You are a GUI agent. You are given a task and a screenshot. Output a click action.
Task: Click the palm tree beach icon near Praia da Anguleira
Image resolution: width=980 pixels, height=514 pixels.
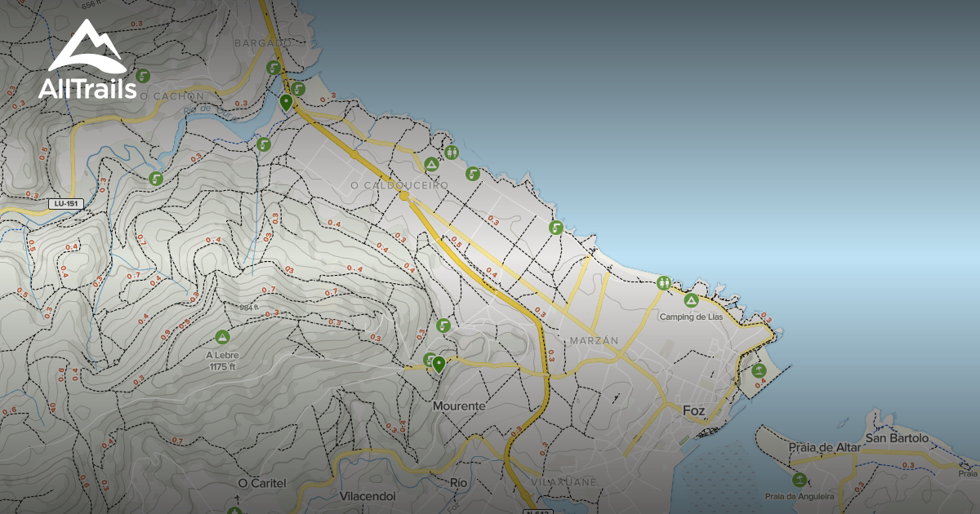(x=800, y=481)
